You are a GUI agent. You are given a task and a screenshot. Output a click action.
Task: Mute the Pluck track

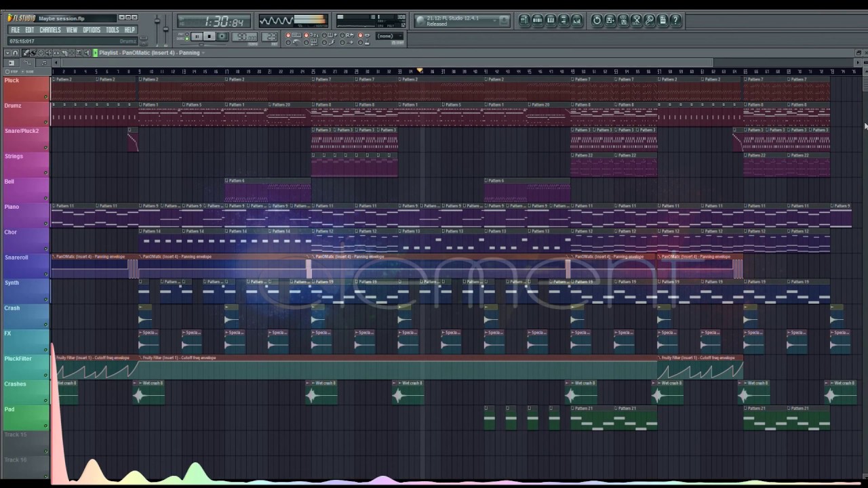46,97
